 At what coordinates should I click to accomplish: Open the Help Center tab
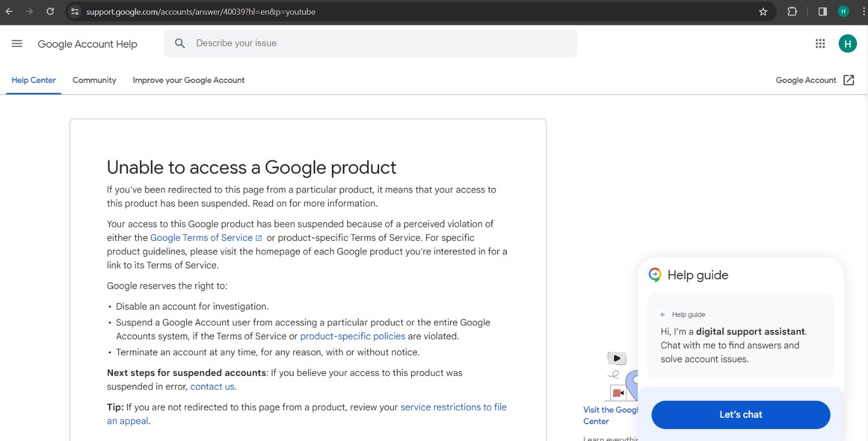34,80
